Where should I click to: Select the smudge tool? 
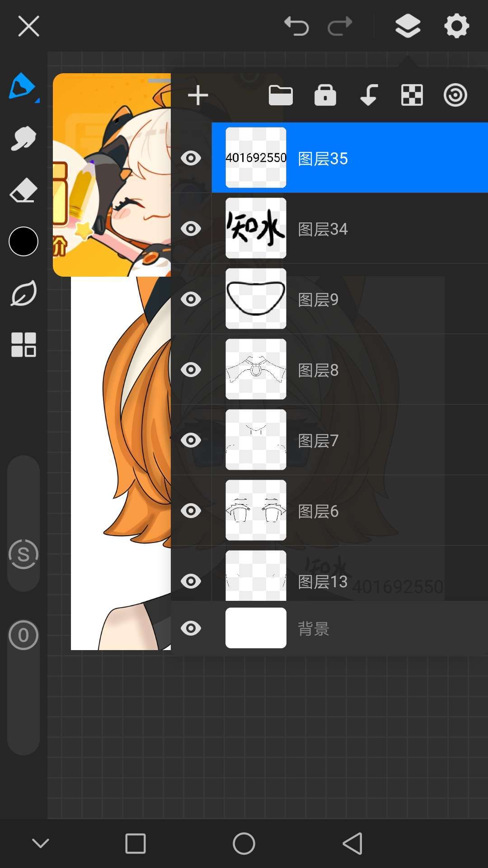(23, 138)
